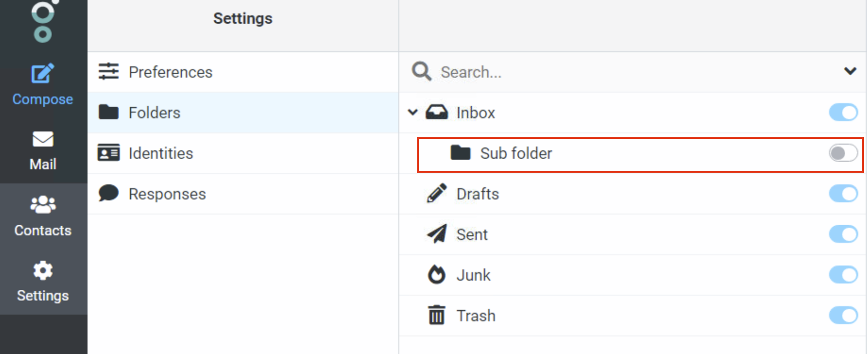Viewport: 868px width, 354px height.
Task: Disable the Drafts folder subscription toggle
Action: coord(843,193)
